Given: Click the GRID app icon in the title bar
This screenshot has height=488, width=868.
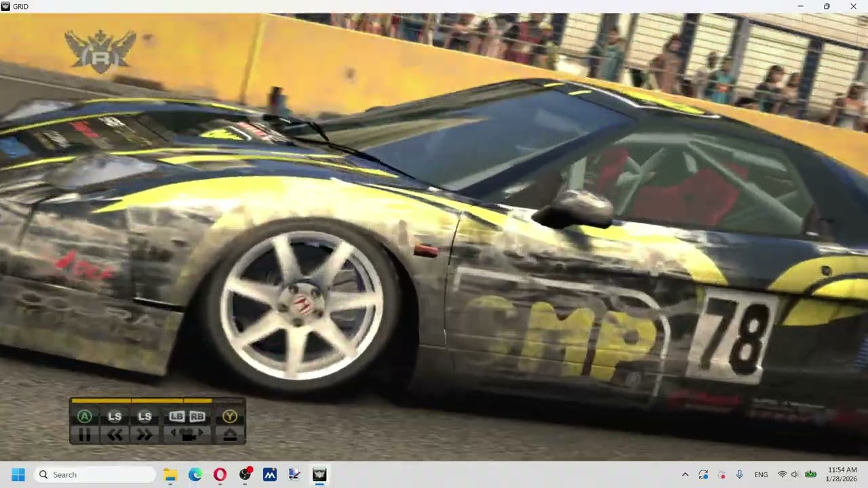Looking at the screenshot, I should tap(6, 6).
